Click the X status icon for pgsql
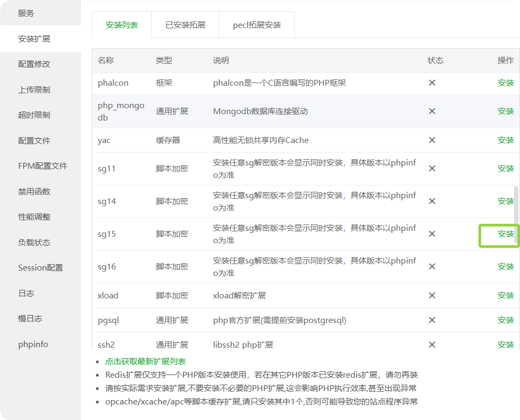 [x=432, y=320]
